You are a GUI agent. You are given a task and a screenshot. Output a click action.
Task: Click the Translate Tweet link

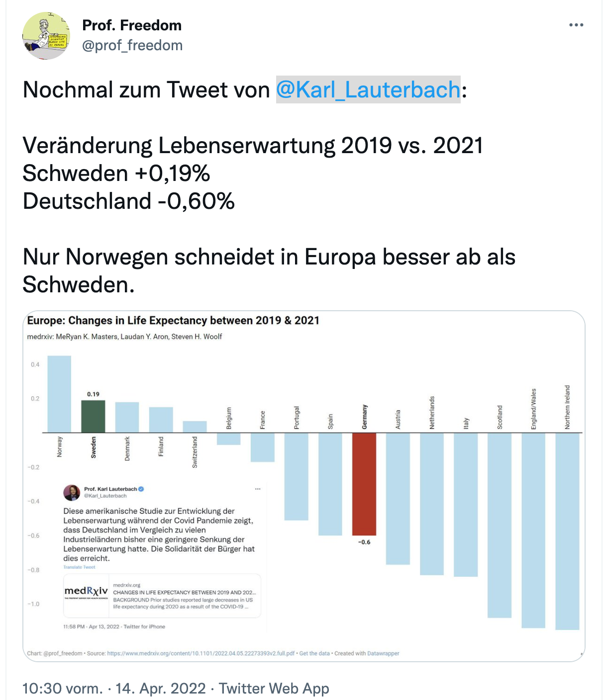pos(79,567)
